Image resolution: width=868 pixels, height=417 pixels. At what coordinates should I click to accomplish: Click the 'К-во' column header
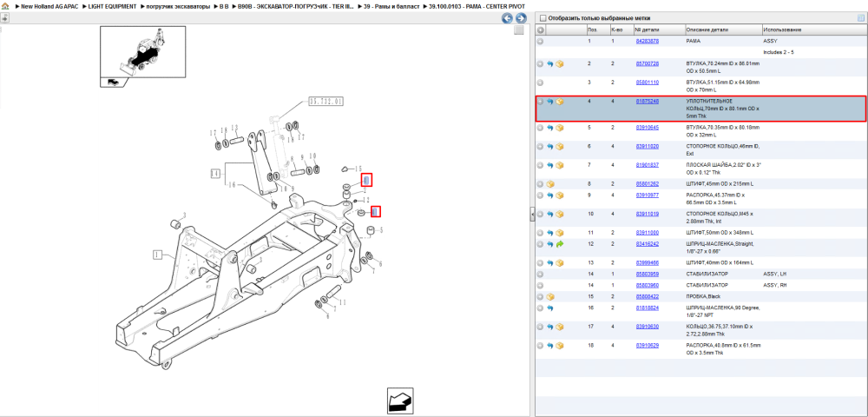tap(621, 30)
